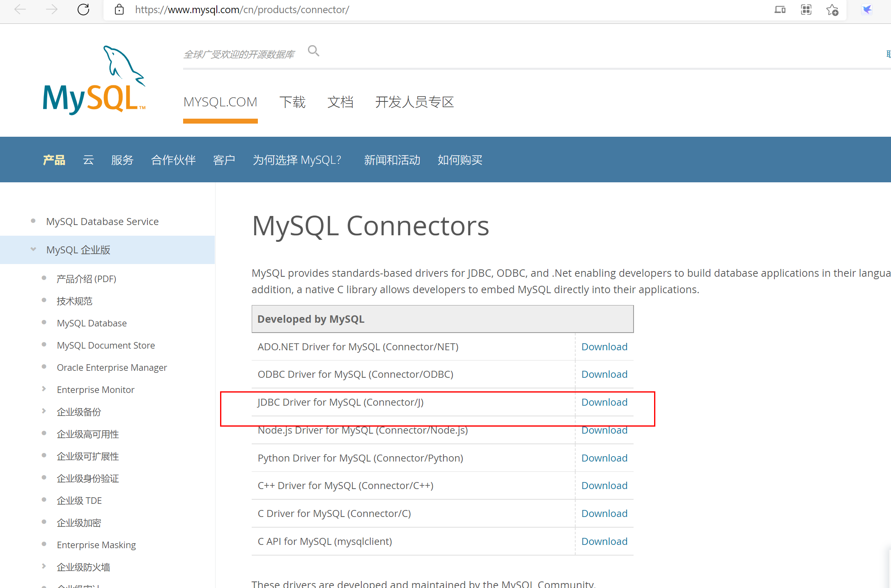Screen dimensions: 891x588
Task: Open Oracle Enterprise Manager sidebar link
Action: pyautogui.click(x=112, y=367)
